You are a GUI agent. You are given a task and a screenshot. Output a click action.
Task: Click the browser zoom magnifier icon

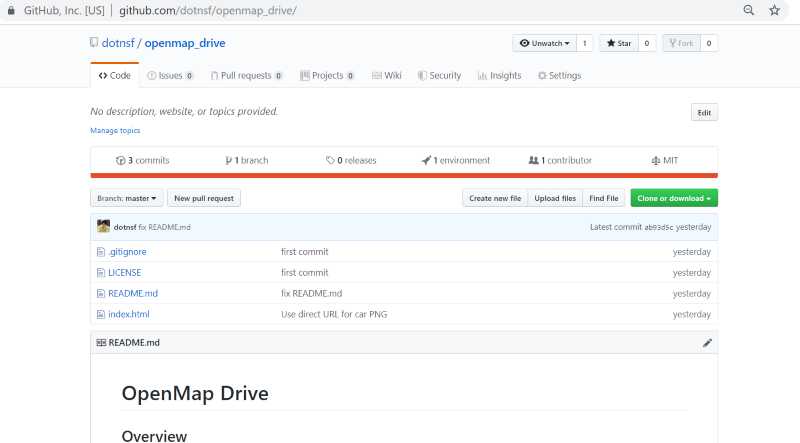[748, 10]
